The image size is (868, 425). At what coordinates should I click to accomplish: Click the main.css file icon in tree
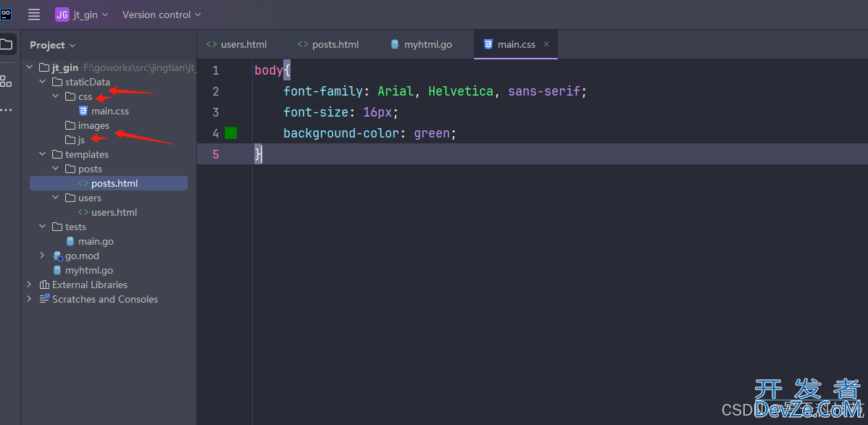click(x=83, y=111)
